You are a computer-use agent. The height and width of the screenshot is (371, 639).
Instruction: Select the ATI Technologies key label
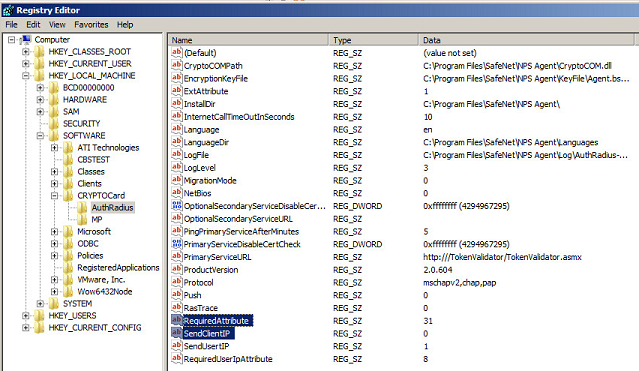point(108,148)
